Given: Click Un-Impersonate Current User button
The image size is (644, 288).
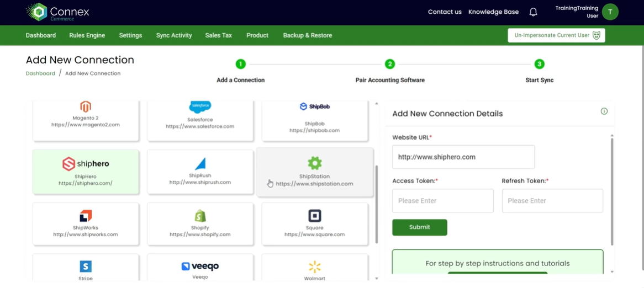Looking at the screenshot, I should (x=557, y=35).
